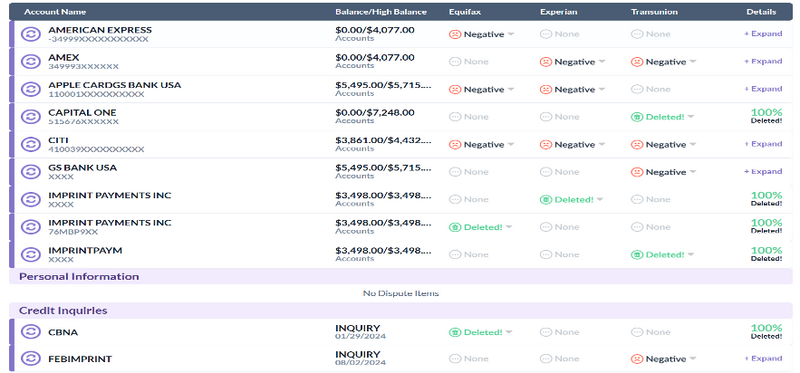Click the red sad face in AMERICAN EXPRESS Equifax
800x373 pixels.
455,34
